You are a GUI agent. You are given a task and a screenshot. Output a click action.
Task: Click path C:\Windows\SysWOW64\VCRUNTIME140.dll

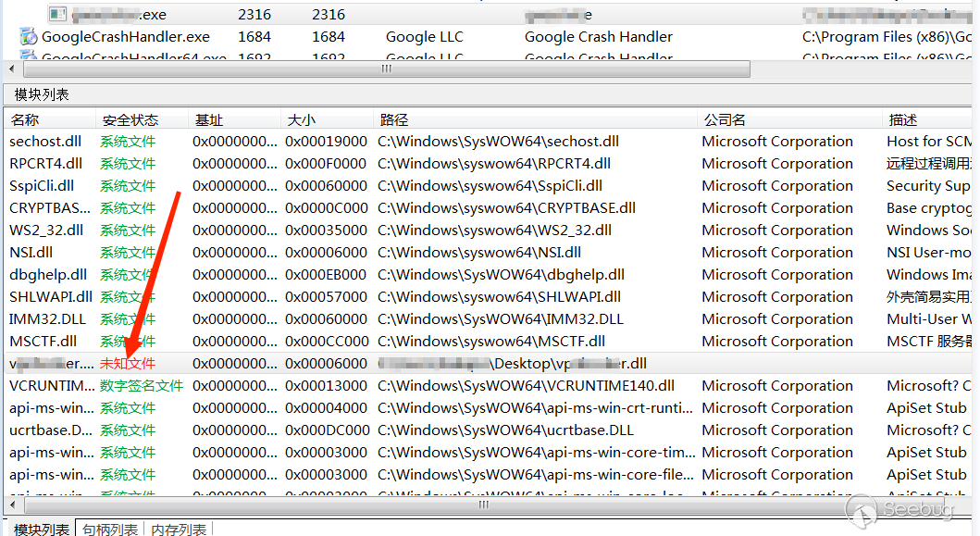[526, 386]
